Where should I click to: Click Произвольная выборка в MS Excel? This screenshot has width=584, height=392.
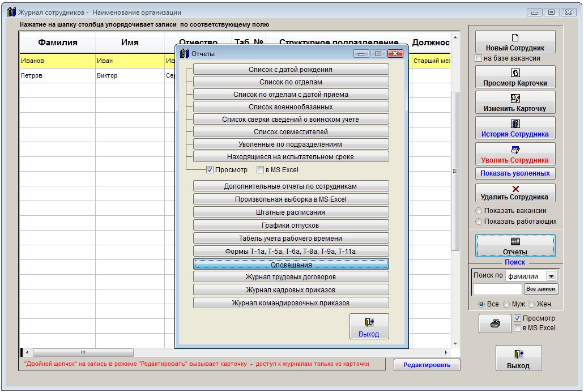291,199
